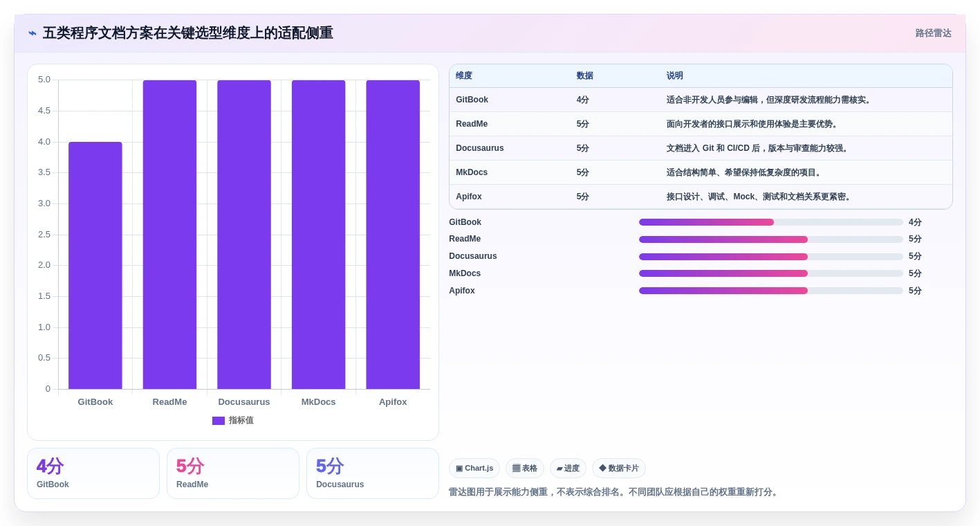
Task: Click the footnote about 雷达图用于展示能力侧重
Action: pos(615,492)
